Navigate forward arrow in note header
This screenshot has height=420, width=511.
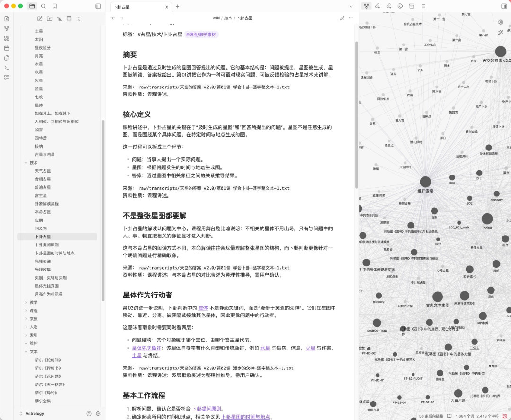(122, 18)
